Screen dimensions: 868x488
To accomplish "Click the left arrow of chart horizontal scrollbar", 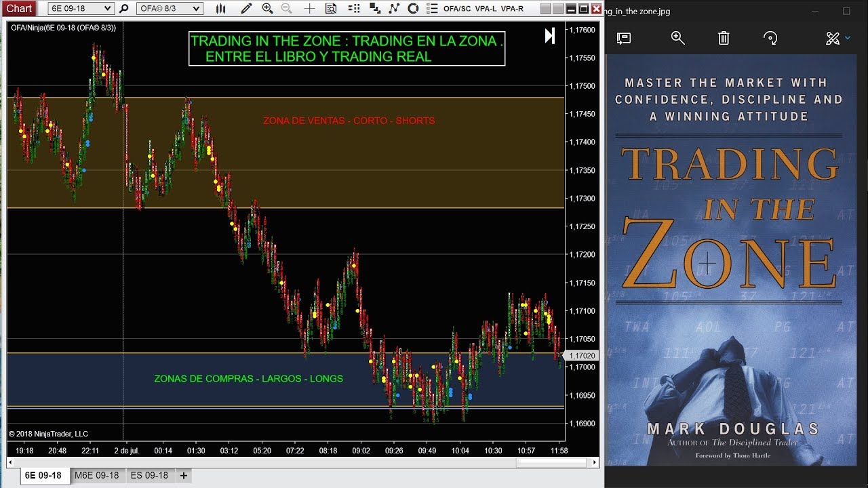I will tap(11, 463).
